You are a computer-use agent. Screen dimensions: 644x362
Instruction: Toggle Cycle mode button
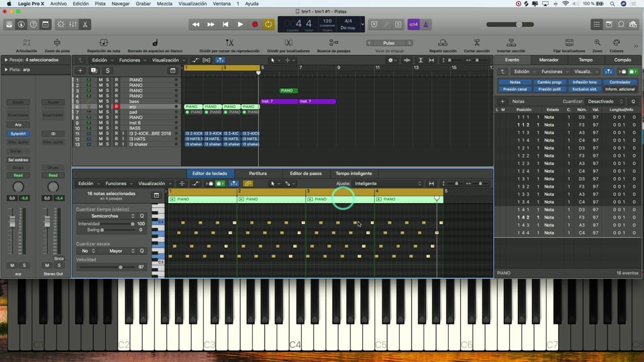268,24
